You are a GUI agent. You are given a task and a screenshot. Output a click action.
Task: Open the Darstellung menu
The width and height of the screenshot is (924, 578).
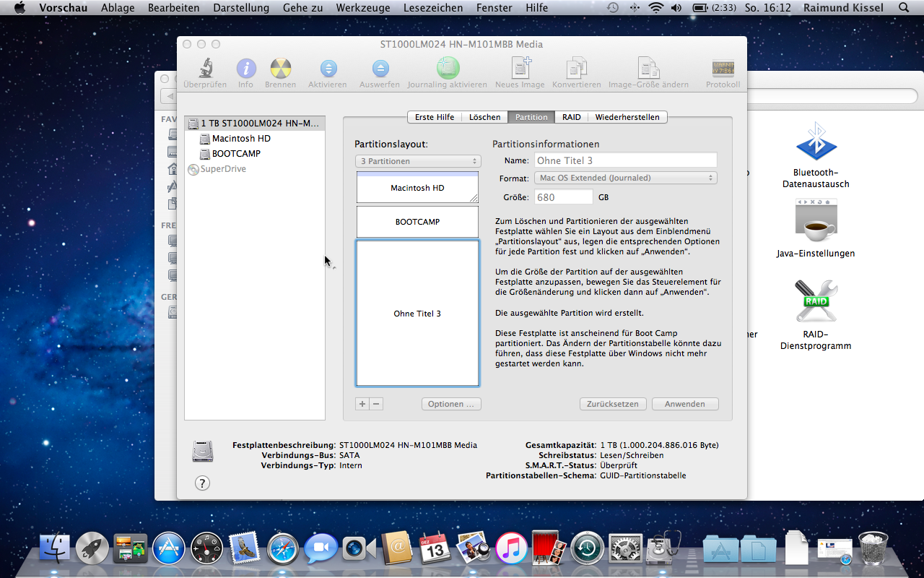coord(241,8)
